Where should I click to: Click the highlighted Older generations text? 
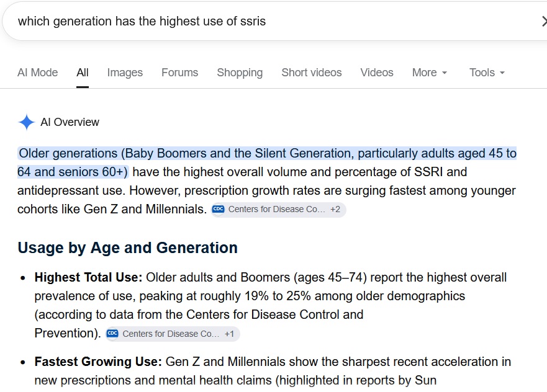(x=267, y=163)
